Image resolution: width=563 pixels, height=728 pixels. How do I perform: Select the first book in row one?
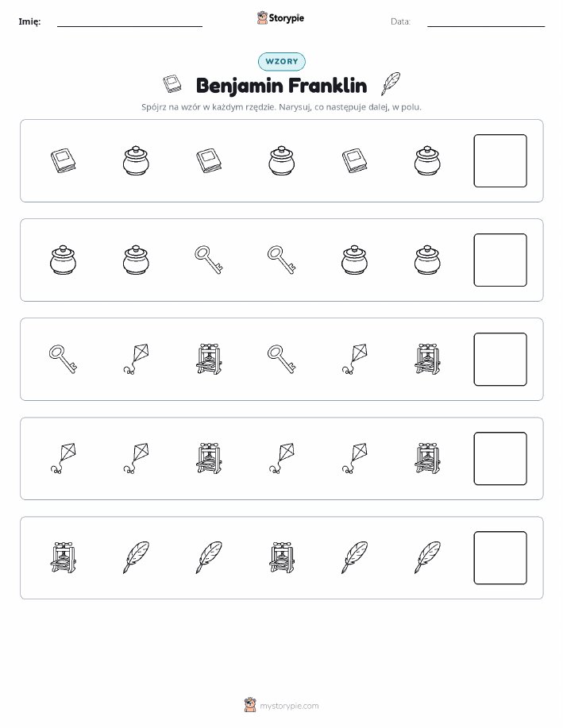point(64,160)
